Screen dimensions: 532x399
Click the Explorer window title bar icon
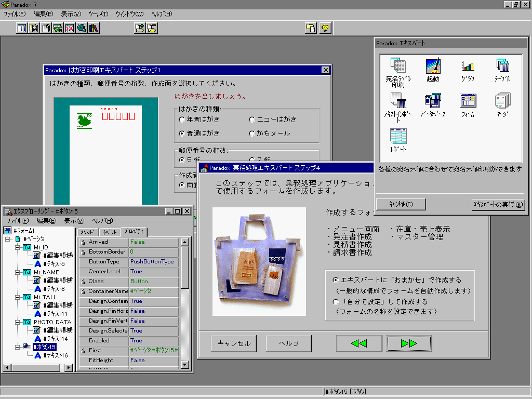tap(8, 211)
